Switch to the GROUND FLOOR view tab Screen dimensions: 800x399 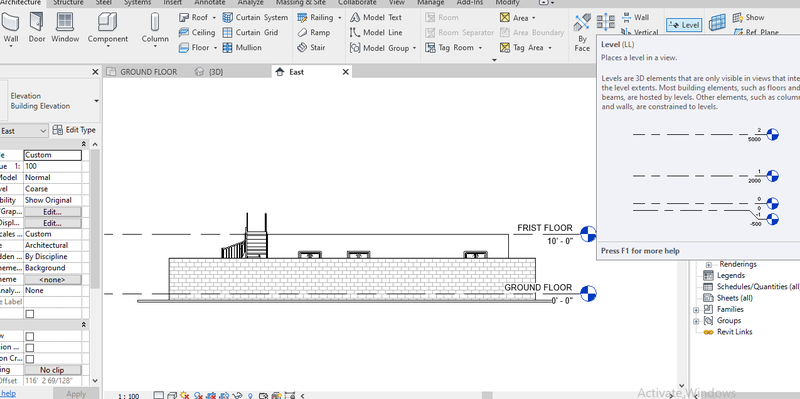pyautogui.click(x=142, y=72)
